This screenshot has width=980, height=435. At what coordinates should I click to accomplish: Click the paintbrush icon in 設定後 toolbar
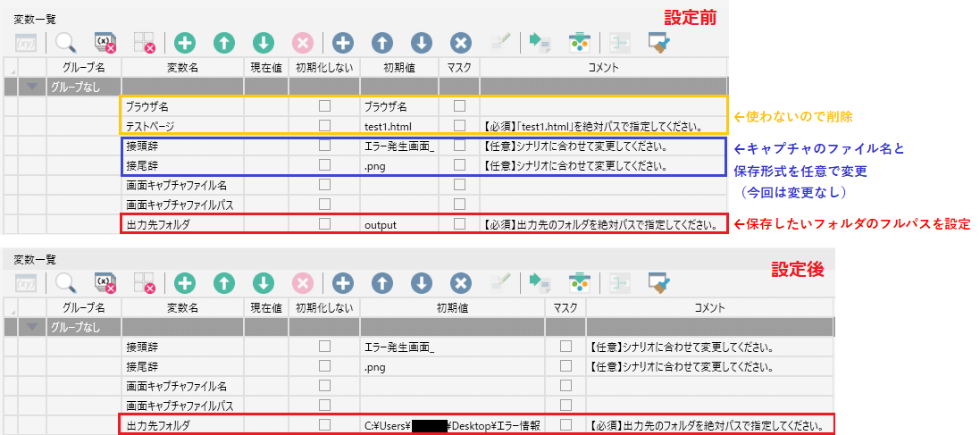[x=658, y=283]
